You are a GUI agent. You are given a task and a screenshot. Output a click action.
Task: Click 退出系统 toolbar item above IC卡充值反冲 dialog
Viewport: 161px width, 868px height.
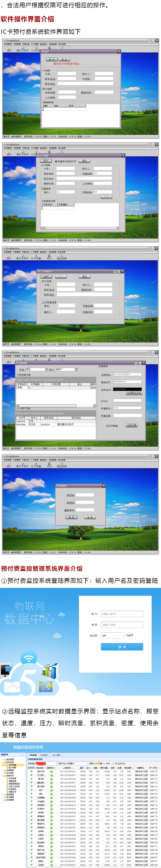click(62, 257)
